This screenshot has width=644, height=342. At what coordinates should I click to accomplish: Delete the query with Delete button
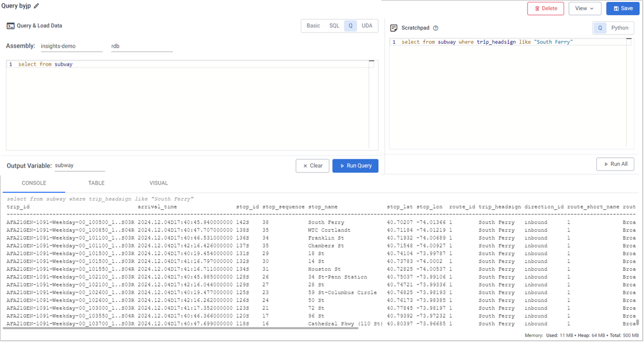546,8
